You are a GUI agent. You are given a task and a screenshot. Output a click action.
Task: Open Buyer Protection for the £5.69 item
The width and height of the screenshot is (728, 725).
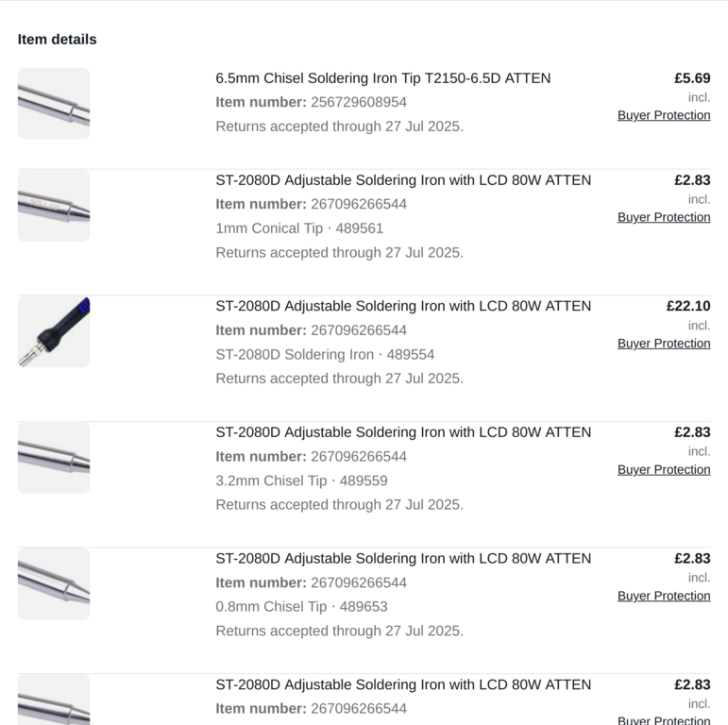[x=664, y=115]
